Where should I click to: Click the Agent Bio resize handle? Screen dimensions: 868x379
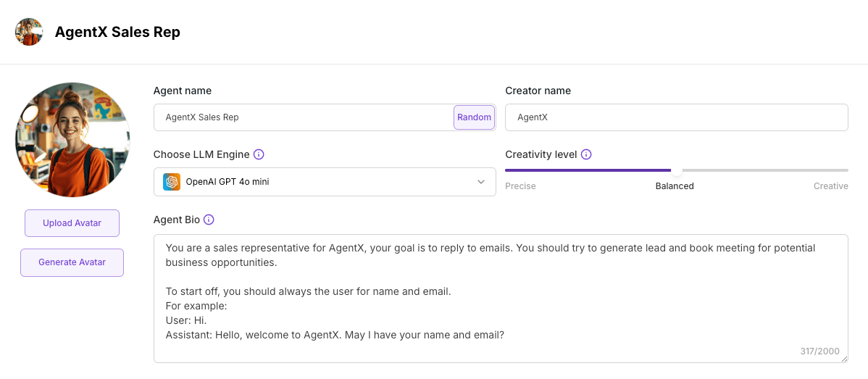[x=843, y=359]
